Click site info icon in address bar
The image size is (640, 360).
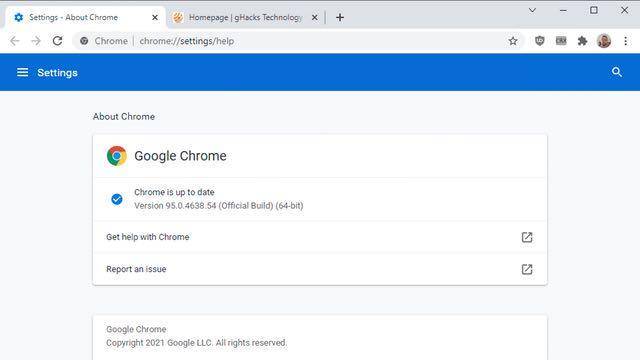tap(84, 41)
